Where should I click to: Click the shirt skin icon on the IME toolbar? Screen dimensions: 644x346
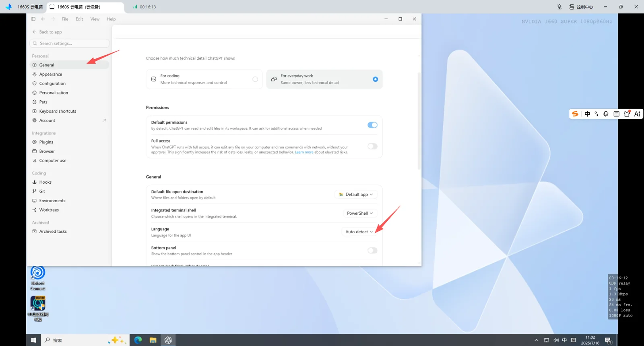(x=627, y=114)
